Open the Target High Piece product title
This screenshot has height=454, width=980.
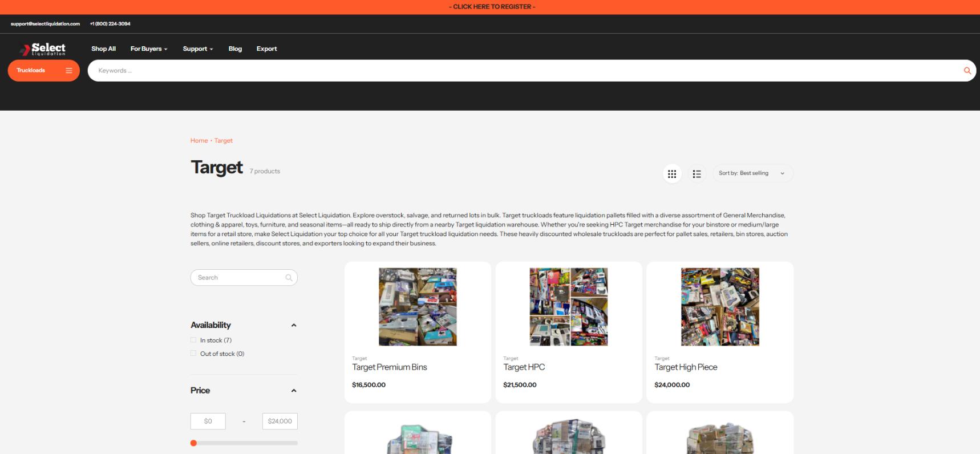686,367
